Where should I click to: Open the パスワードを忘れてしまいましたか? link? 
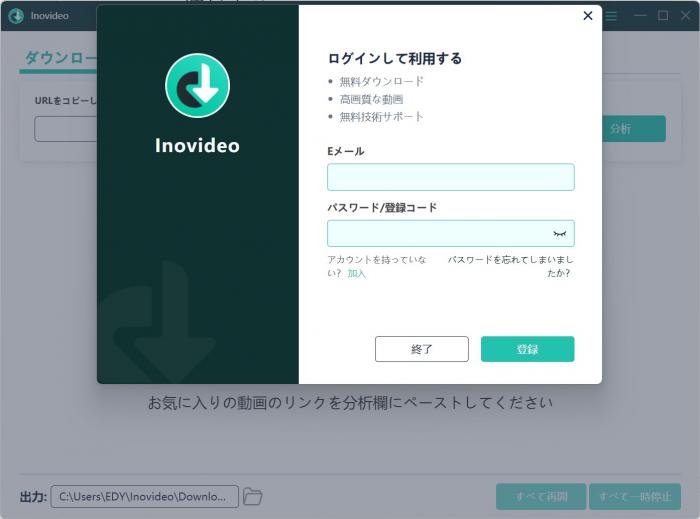(510, 266)
